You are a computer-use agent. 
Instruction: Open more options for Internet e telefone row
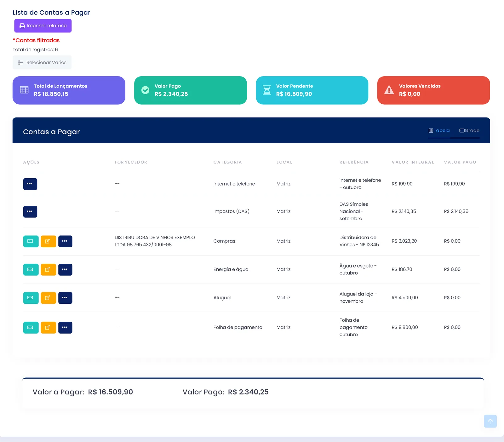pos(30,184)
